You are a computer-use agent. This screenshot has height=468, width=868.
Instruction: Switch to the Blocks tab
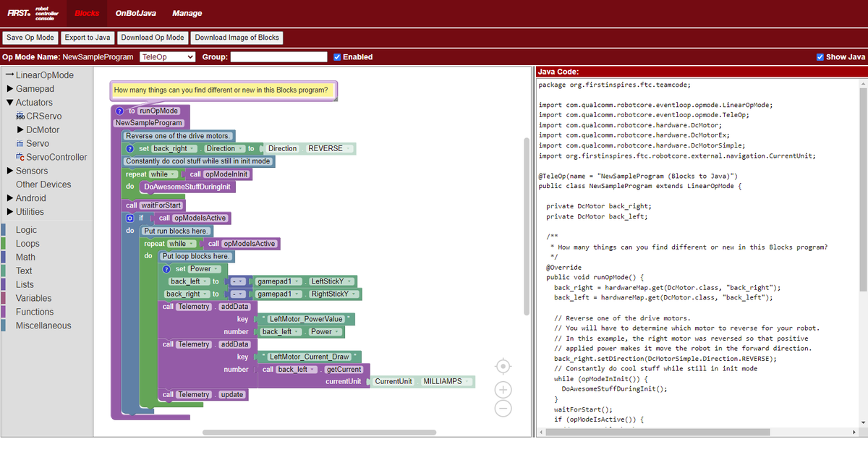[88, 13]
